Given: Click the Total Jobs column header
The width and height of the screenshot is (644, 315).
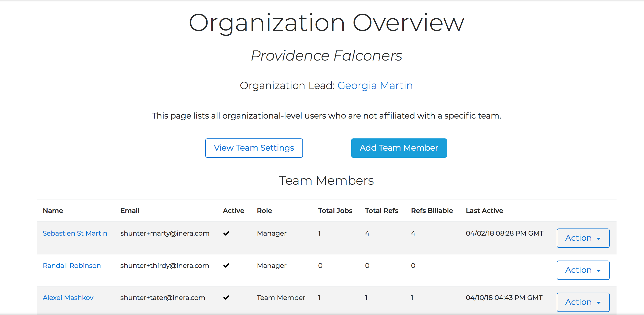Looking at the screenshot, I should click(x=335, y=211).
